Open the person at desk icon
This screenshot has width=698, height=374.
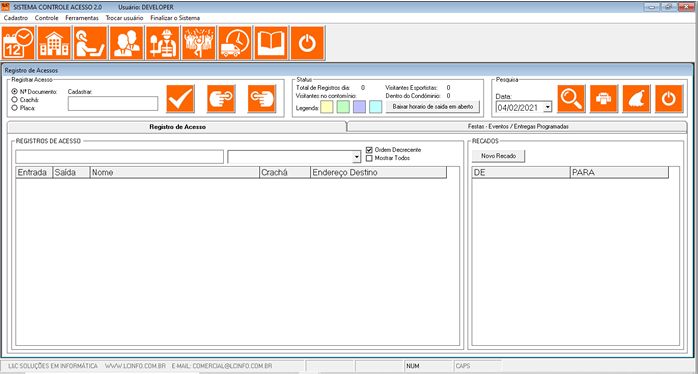(x=90, y=43)
